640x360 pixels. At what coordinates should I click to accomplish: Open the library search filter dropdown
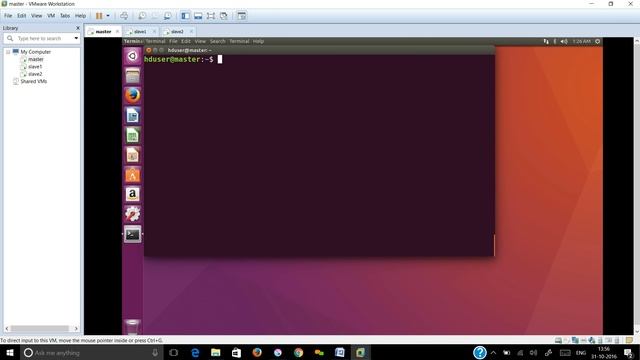pyautogui.click(x=76, y=38)
